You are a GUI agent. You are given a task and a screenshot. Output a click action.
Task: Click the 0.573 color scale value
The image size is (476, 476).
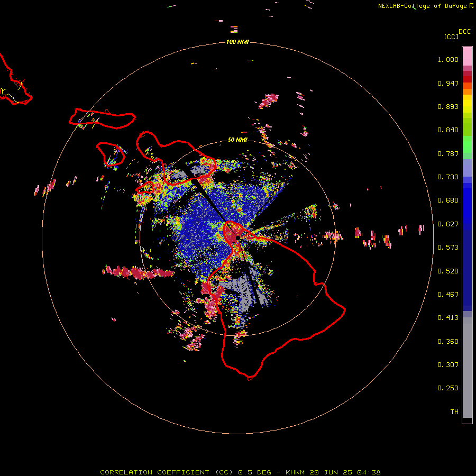coord(448,248)
